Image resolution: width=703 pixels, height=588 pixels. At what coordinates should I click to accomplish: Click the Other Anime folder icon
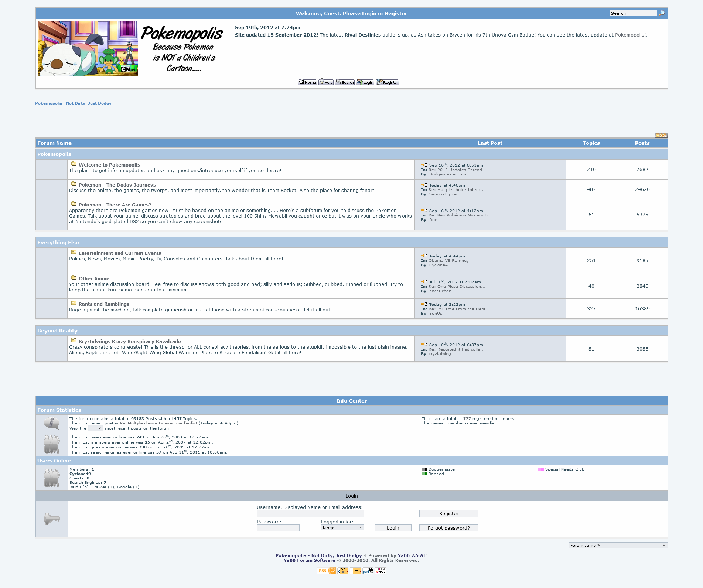(x=74, y=278)
